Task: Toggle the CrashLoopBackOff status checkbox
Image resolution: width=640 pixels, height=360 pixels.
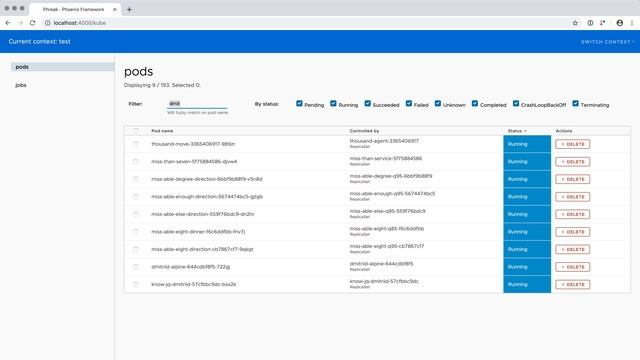Action: pyautogui.click(x=516, y=104)
